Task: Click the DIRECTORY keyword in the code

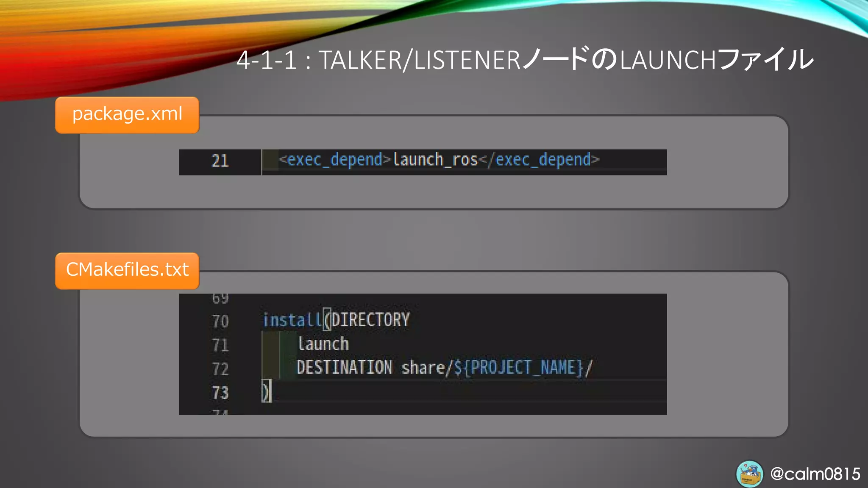Action: 370,319
